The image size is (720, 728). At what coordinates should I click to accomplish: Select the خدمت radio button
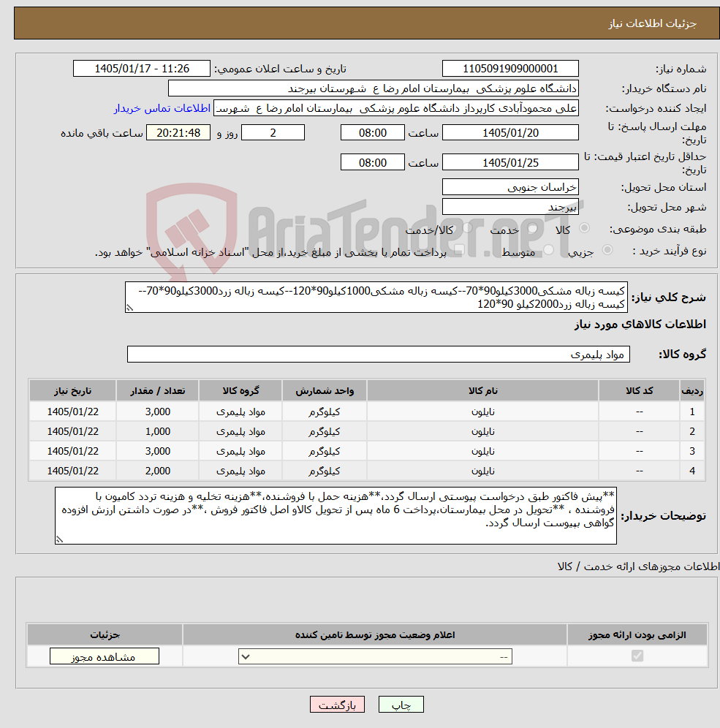click(x=532, y=228)
